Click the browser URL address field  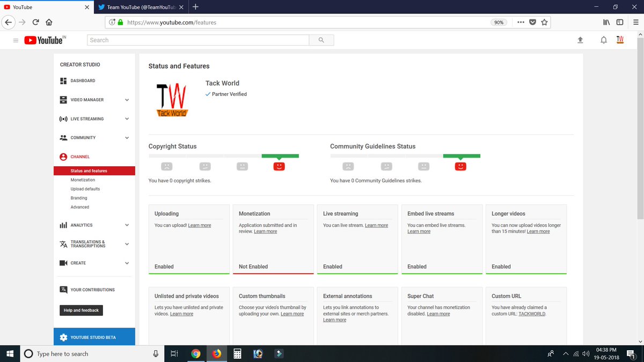306,23
